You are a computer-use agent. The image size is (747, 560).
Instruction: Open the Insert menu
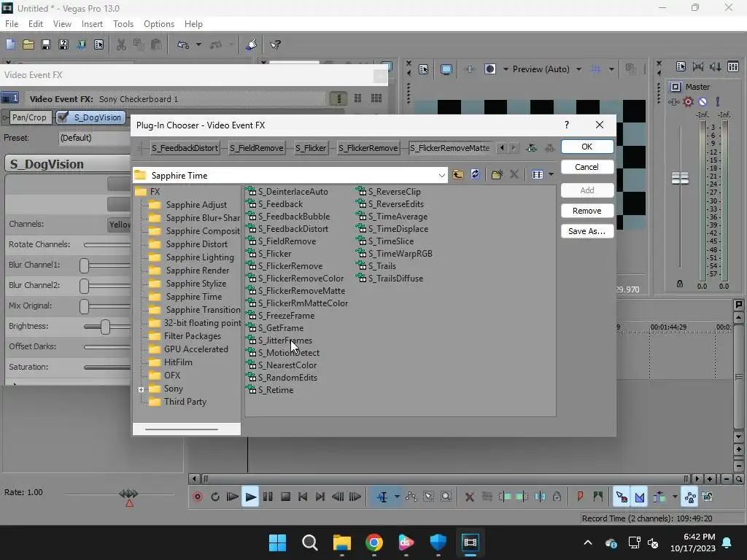click(92, 24)
